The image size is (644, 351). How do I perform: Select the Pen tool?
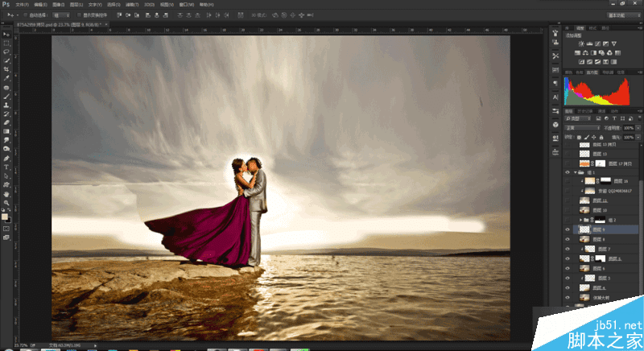point(6,158)
